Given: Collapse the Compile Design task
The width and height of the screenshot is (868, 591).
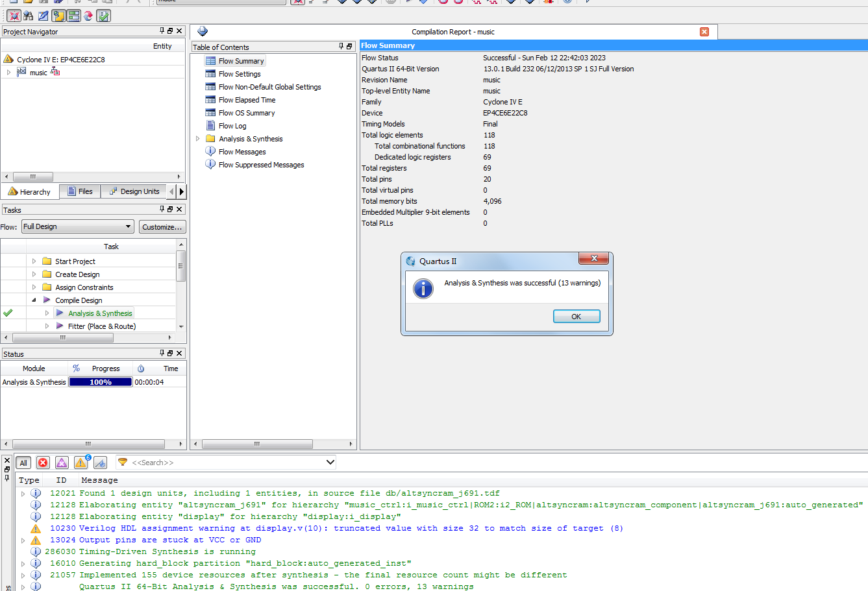Looking at the screenshot, I should tap(34, 300).
